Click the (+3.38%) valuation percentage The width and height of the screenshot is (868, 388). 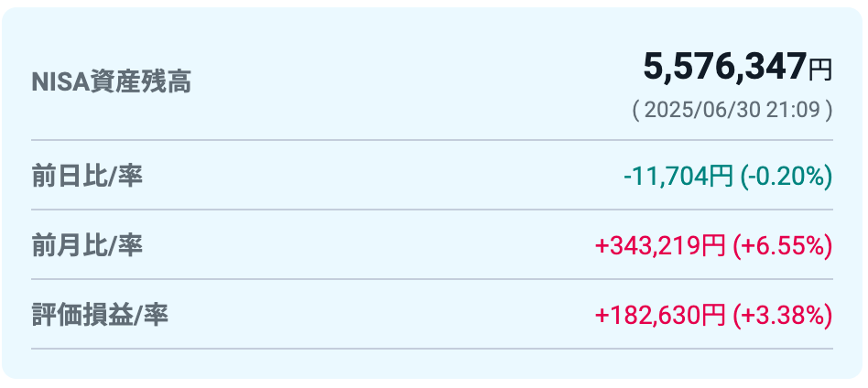pyautogui.click(x=782, y=316)
